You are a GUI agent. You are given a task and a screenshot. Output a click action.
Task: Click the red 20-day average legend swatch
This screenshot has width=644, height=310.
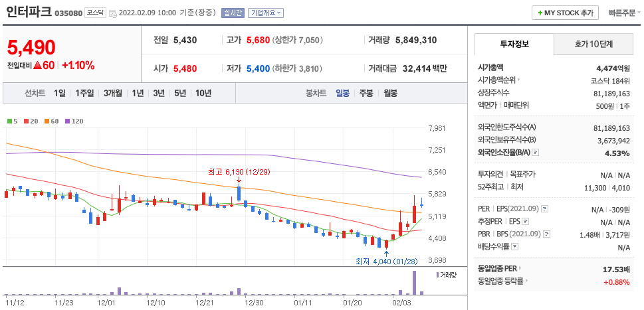click(25, 121)
